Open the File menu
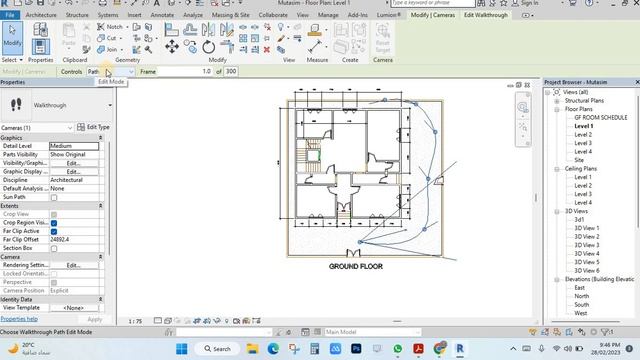The width and height of the screenshot is (640, 360). tap(10, 15)
